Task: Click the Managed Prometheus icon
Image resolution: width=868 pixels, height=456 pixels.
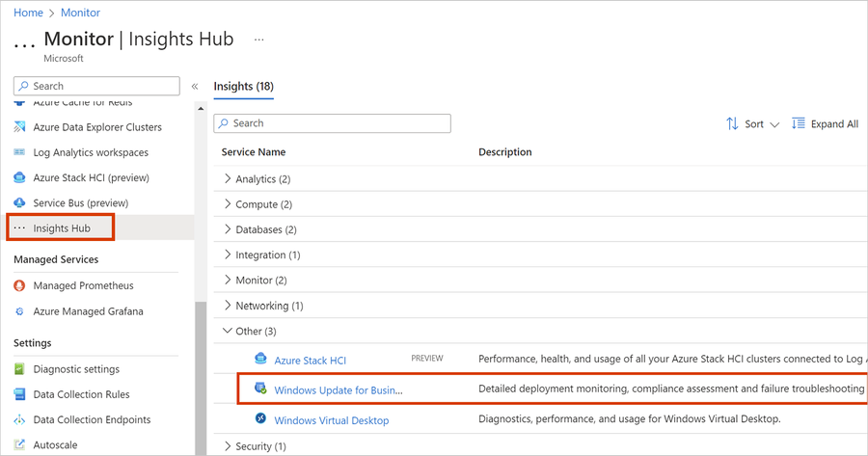Action: (x=19, y=285)
